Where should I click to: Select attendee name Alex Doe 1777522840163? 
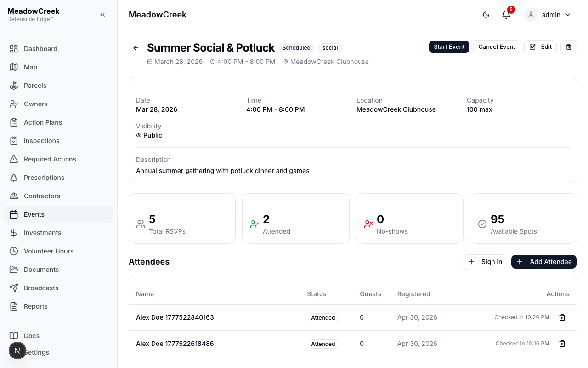pyautogui.click(x=175, y=317)
